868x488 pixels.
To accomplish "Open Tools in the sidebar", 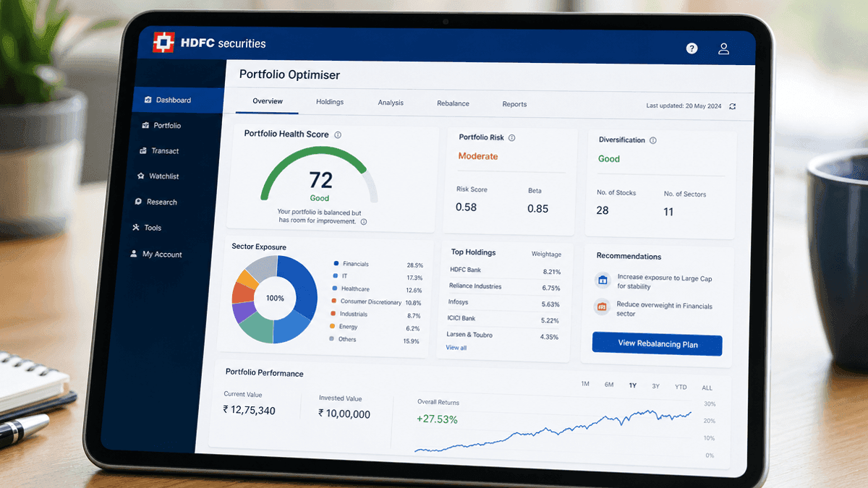I will click(x=152, y=228).
